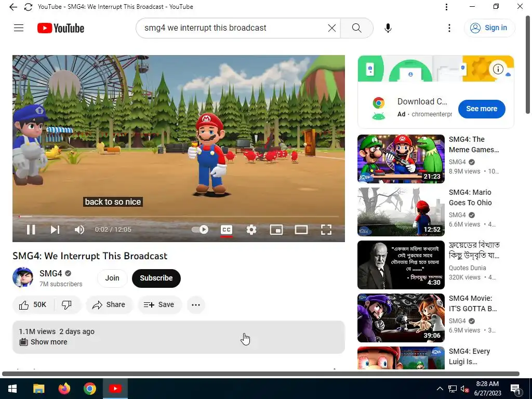Go to the YouTube home logo
The height and width of the screenshot is (399, 532).
pos(61,28)
